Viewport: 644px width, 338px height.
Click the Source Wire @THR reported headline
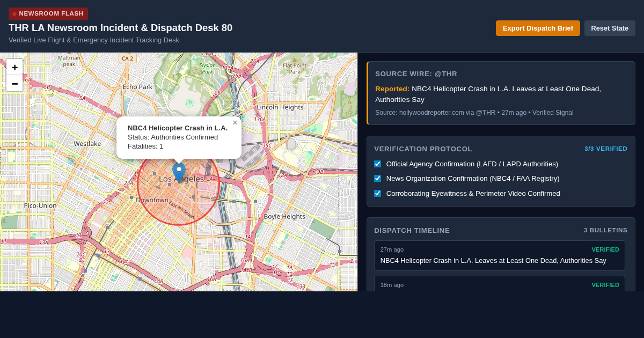pos(488,94)
